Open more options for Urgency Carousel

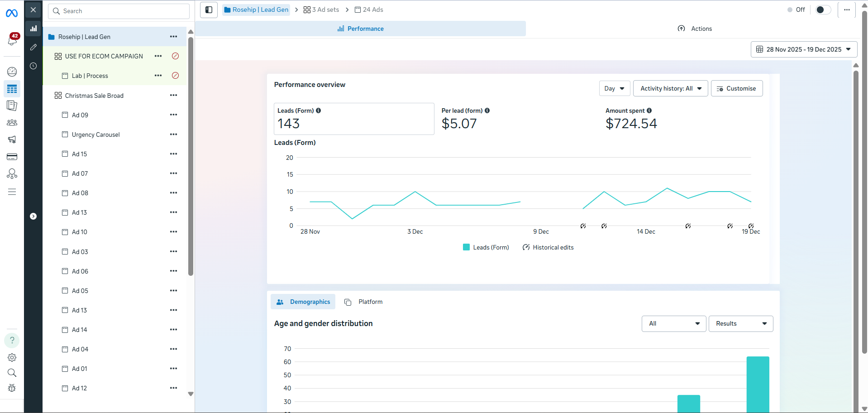pyautogui.click(x=173, y=134)
